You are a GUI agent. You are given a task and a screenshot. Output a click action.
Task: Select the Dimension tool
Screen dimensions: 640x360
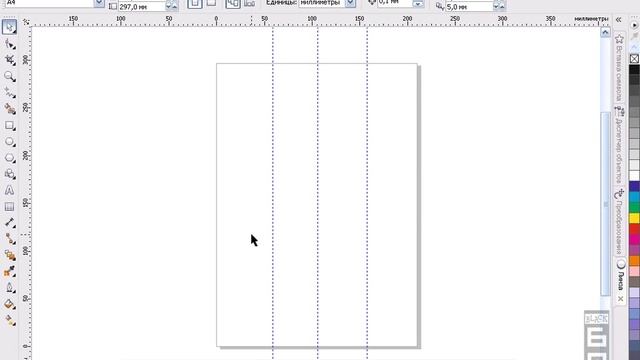(9, 223)
